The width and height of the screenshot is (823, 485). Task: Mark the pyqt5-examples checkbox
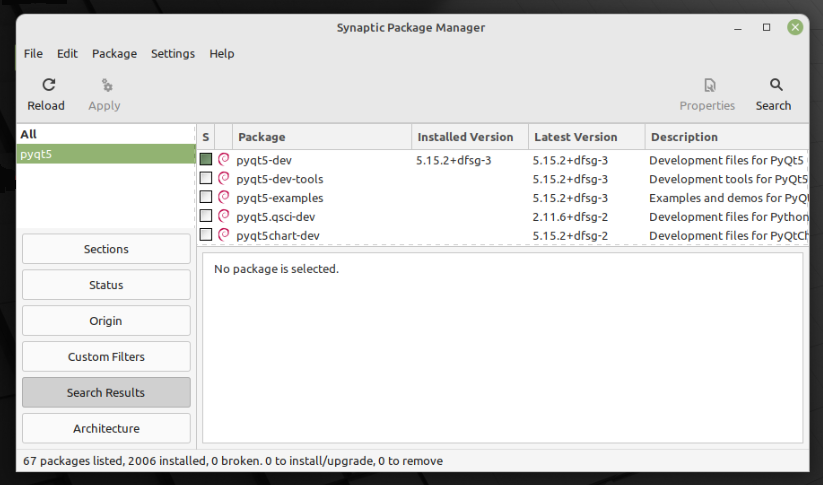pyautogui.click(x=206, y=197)
